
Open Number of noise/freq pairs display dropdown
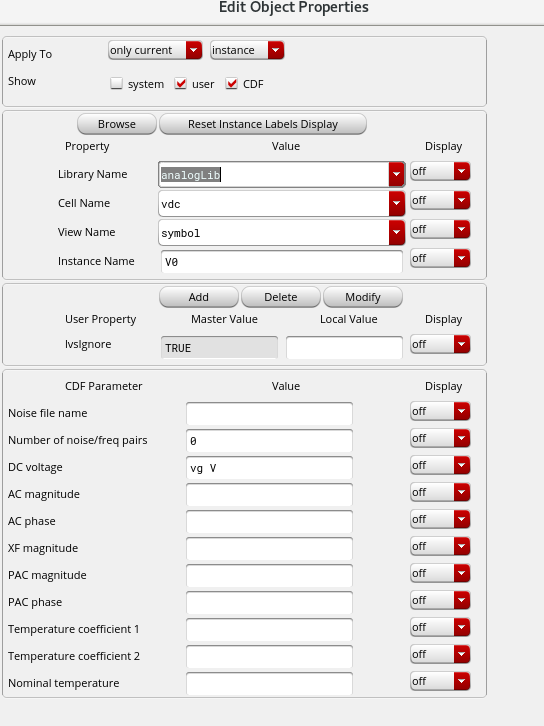point(440,438)
